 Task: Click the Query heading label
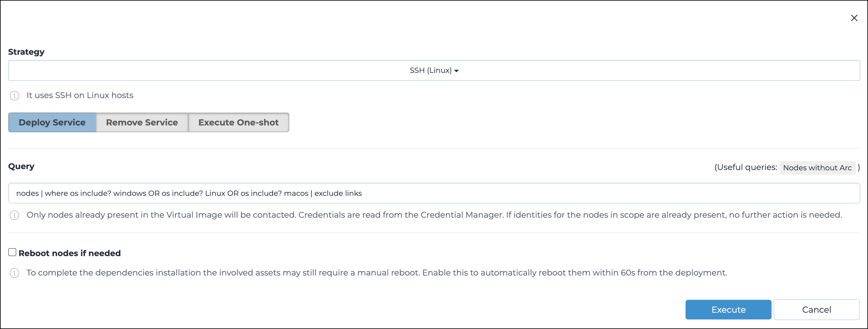(21, 166)
